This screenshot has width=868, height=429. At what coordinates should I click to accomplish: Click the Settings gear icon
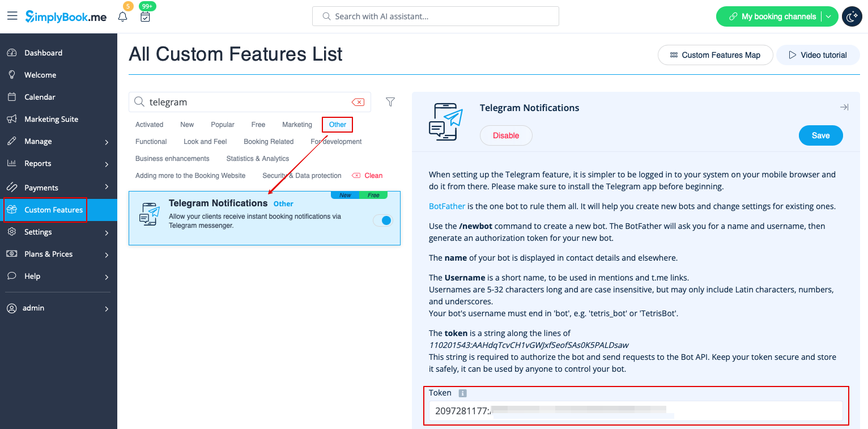coord(11,232)
